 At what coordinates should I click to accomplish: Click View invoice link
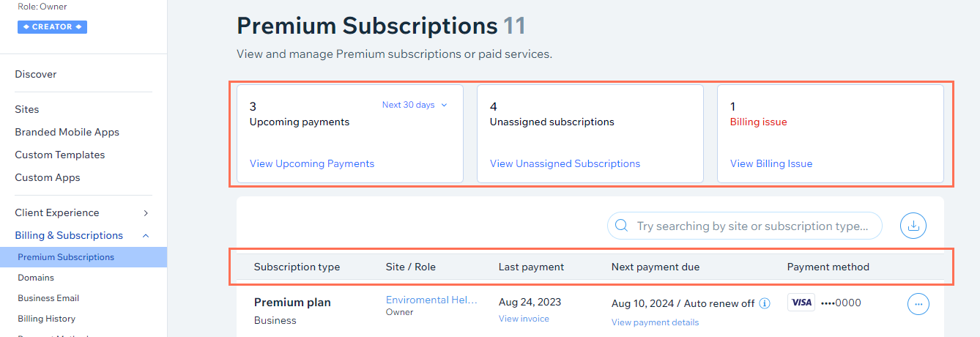[524, 319]
